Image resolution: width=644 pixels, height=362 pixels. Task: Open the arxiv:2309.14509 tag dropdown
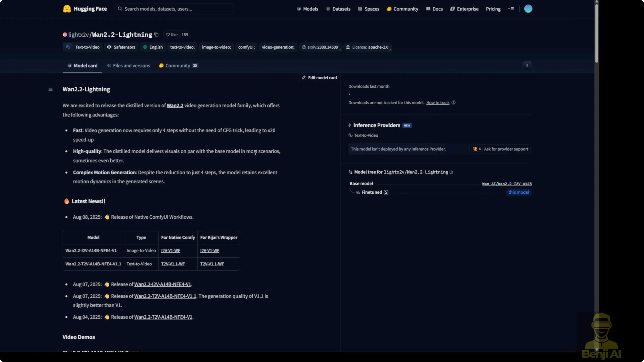point(320,47)
